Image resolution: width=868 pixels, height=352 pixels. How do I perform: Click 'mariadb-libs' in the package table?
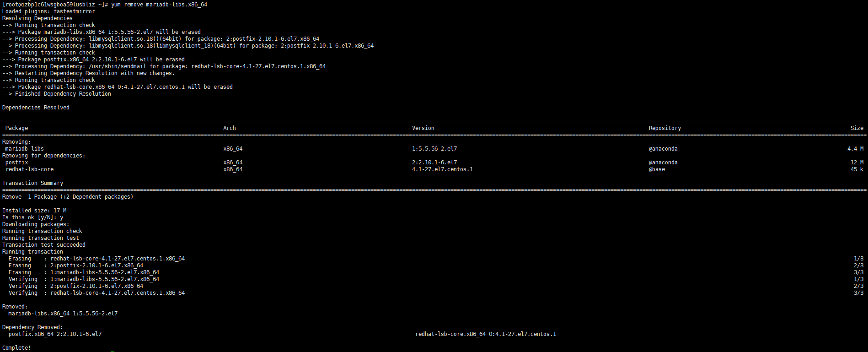click(24, 149)
